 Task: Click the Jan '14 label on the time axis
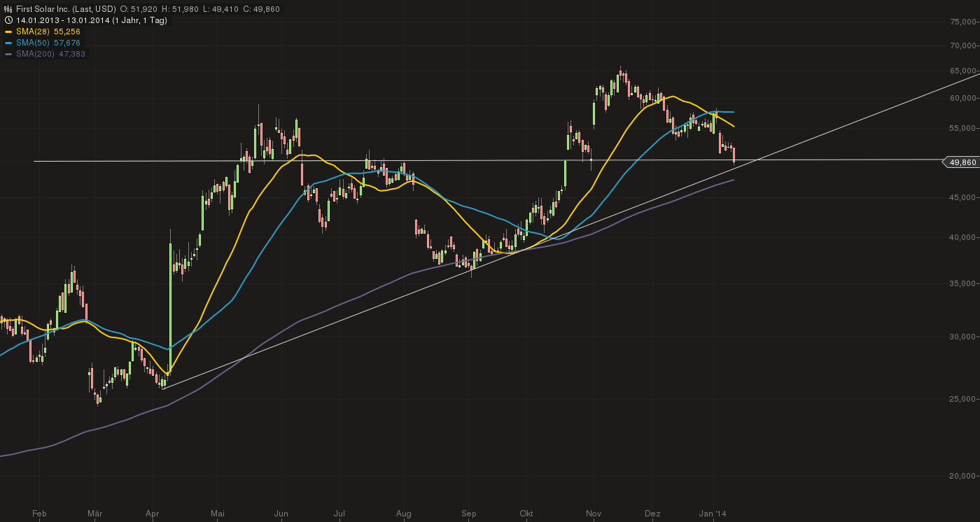713,514
